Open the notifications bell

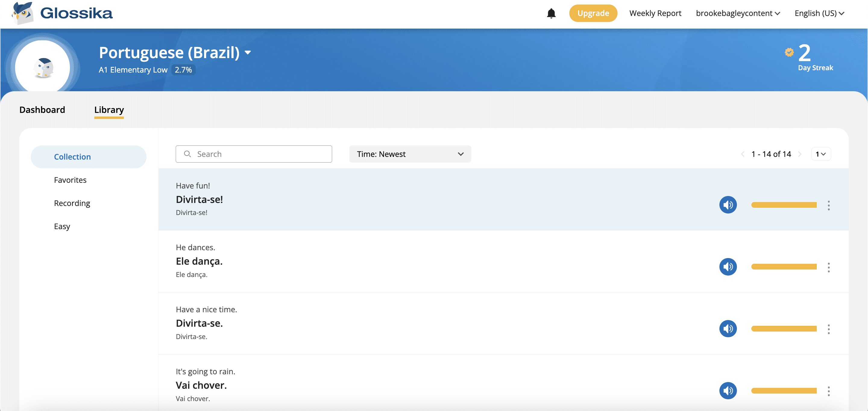click(x=551, y=14)
